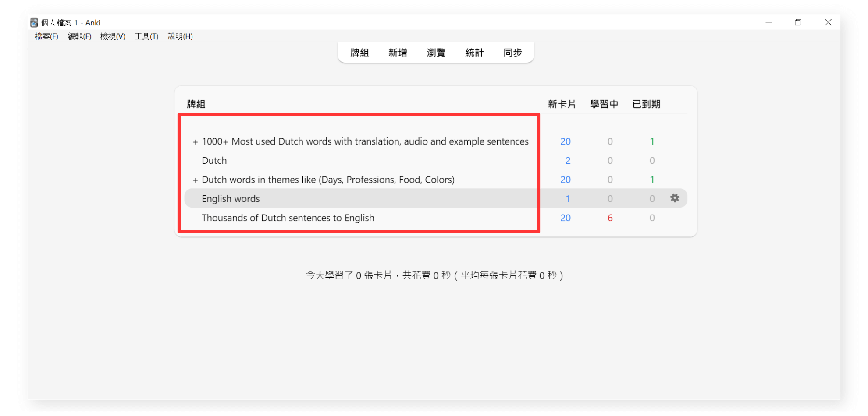Open the 工具 (Tools) menu

coord(146,36)
